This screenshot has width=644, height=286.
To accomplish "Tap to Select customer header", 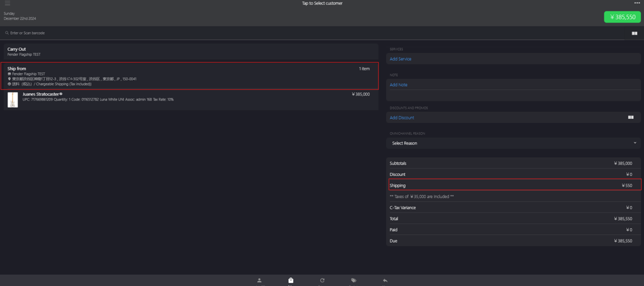I will point(322,3).
